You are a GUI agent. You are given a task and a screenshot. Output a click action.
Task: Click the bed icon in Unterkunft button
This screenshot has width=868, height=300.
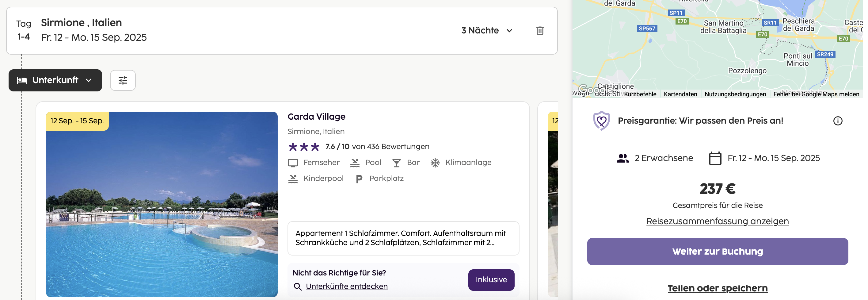(x=22, y=80)
